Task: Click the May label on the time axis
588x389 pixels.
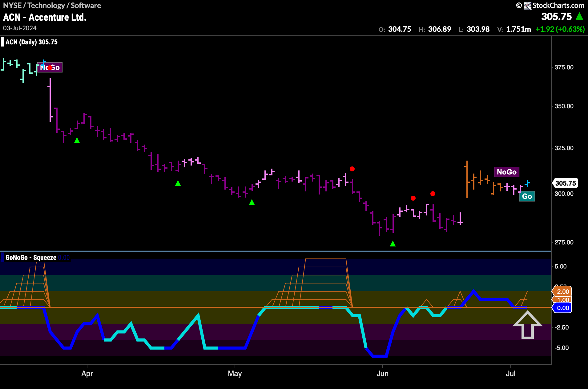Action: 235,374
